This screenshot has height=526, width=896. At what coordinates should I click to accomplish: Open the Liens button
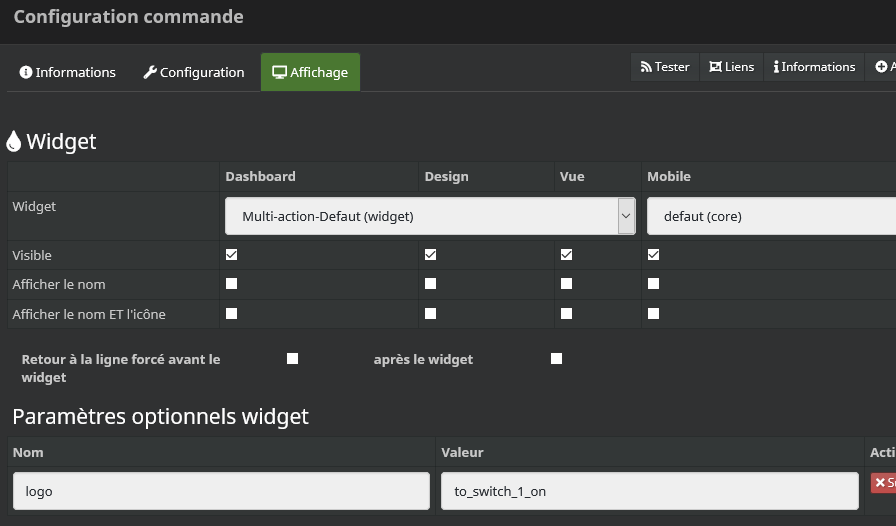[x=731, y=67]
